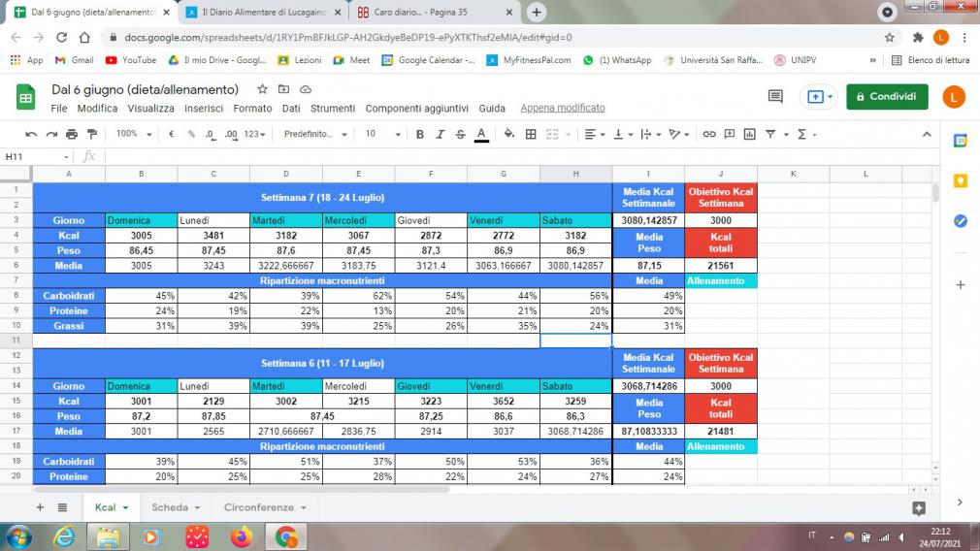Open comment history icon
The width and height of the screenshot is (980, 551).
click(775, 97)
